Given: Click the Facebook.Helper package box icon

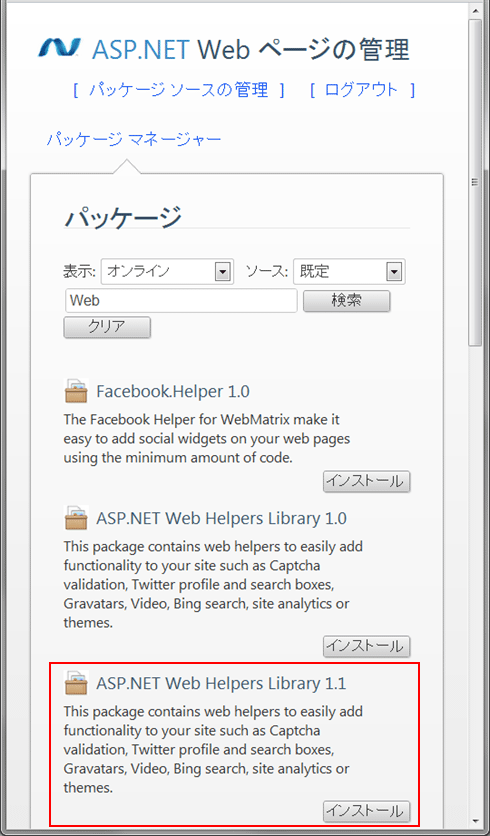Looking at the screenshot, I should coord(76,391).
